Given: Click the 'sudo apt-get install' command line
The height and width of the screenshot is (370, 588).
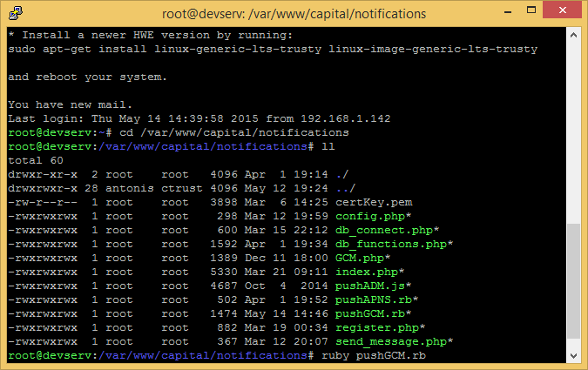Looking at the screenshot, I should coord(273,49).
